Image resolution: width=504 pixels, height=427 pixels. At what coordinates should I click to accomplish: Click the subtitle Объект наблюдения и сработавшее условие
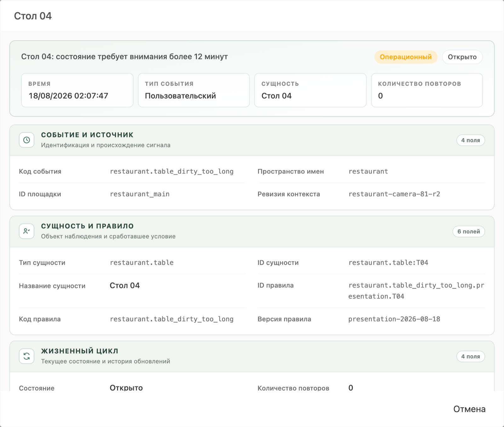(108, 236)
